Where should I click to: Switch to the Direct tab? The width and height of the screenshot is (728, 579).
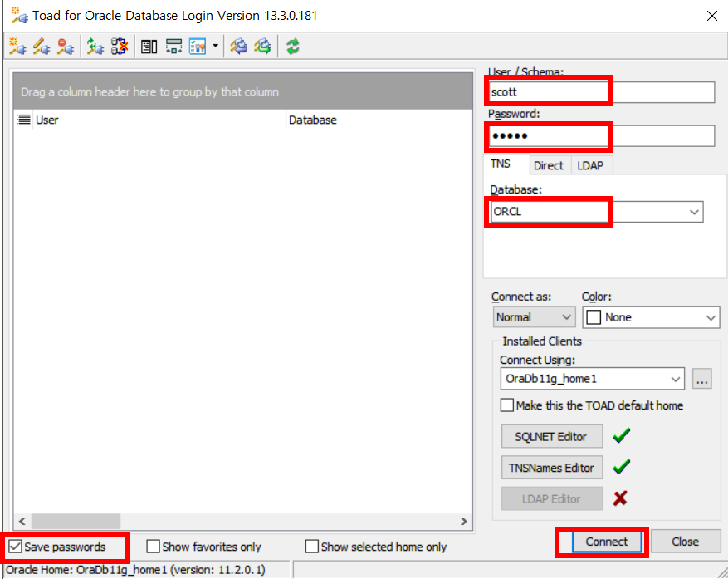549,165
